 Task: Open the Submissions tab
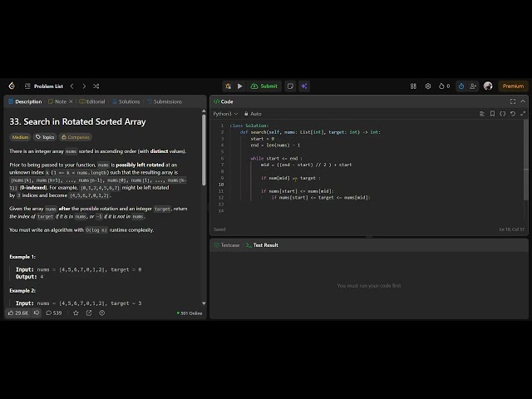tap(165, 101)
